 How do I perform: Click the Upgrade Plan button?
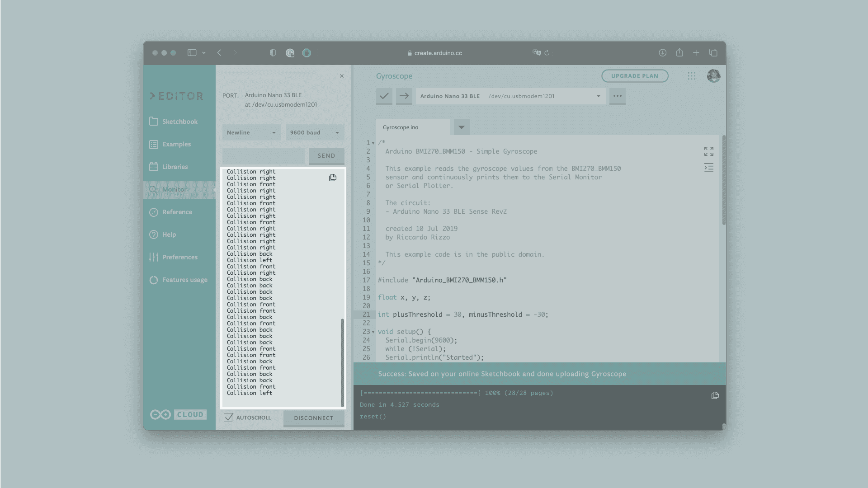(634, 76)
